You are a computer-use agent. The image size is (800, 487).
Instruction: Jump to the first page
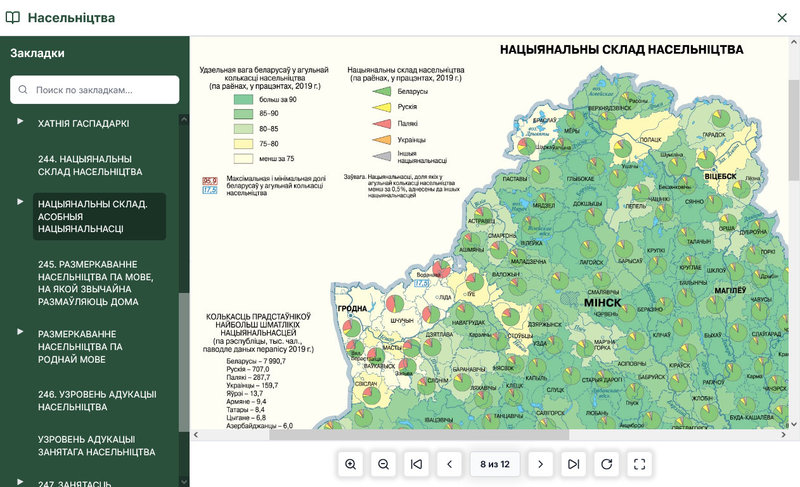(417, 464)
